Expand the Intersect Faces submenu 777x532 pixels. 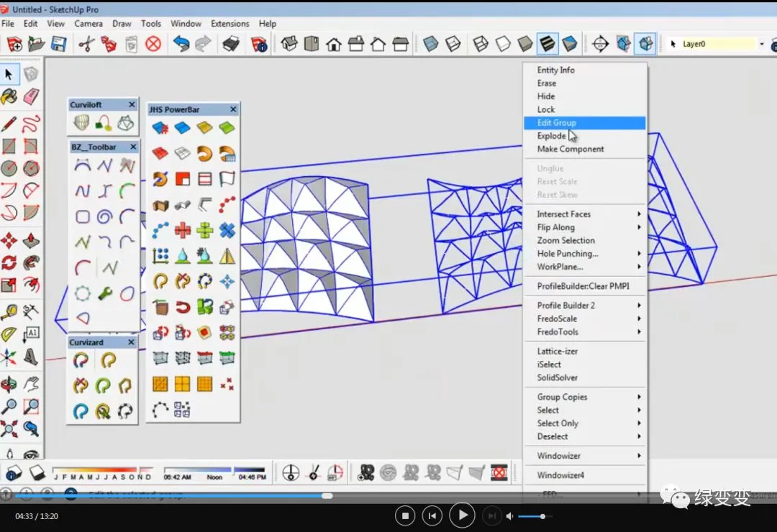click(585, 214)
